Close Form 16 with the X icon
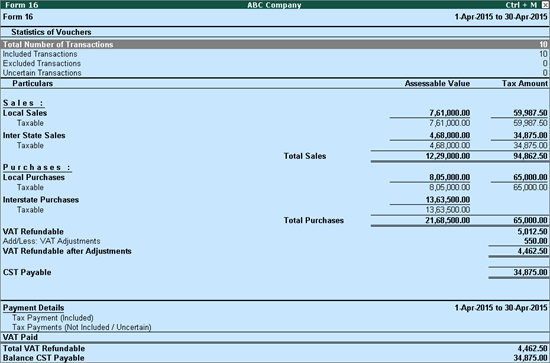This screenshot has width=550, height=363. 545,5
